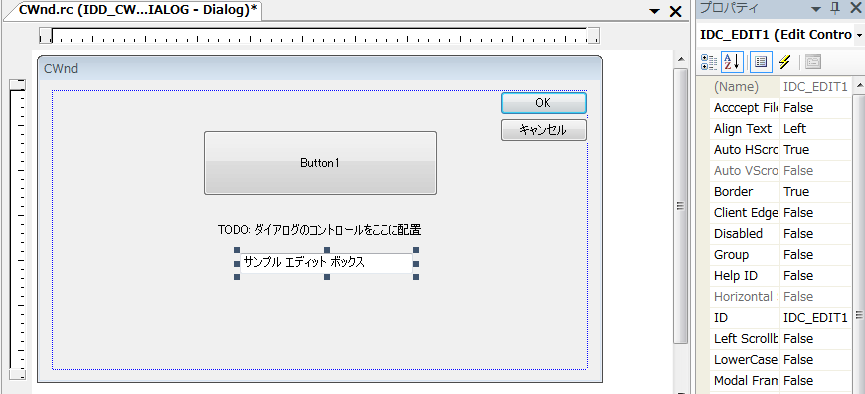Click the dialog editor scroll-up arrow
Image resolution: width=865 pixels, height=394 pixels.
click(x=681, y=58)
